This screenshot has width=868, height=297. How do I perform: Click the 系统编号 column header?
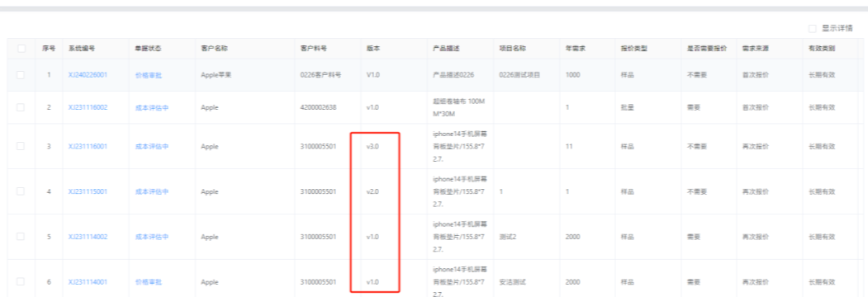pyautogui.click(x=82, y=49)
